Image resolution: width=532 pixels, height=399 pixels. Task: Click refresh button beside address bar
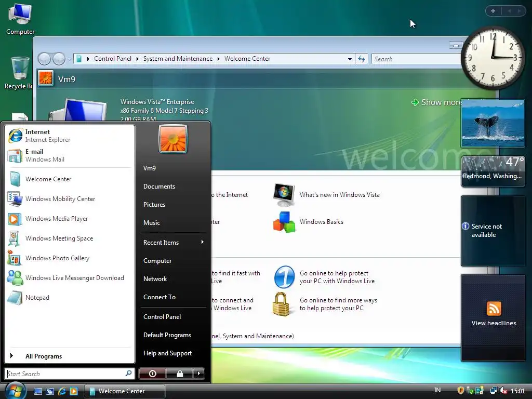click(x=362, y=59)
